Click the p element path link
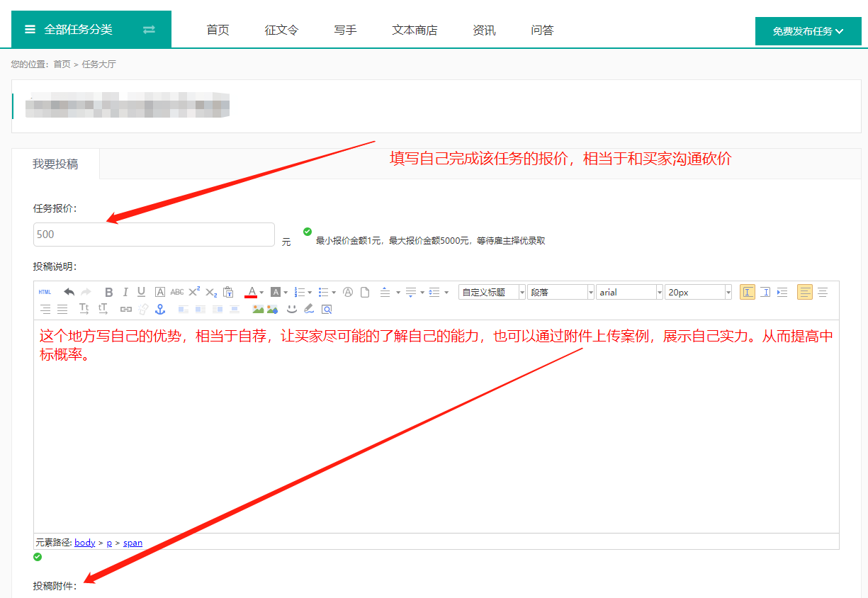 point(109,543)
